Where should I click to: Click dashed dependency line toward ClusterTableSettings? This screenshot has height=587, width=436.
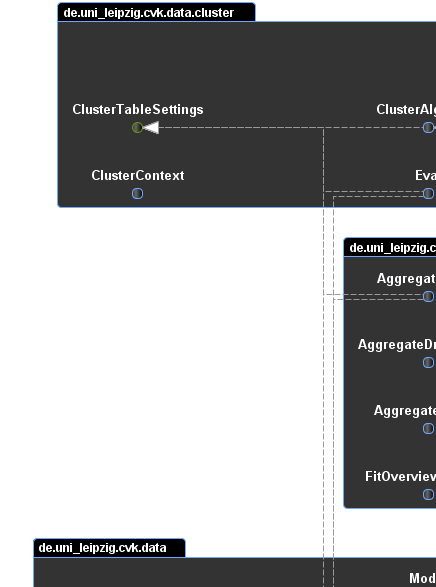(240, 128)
